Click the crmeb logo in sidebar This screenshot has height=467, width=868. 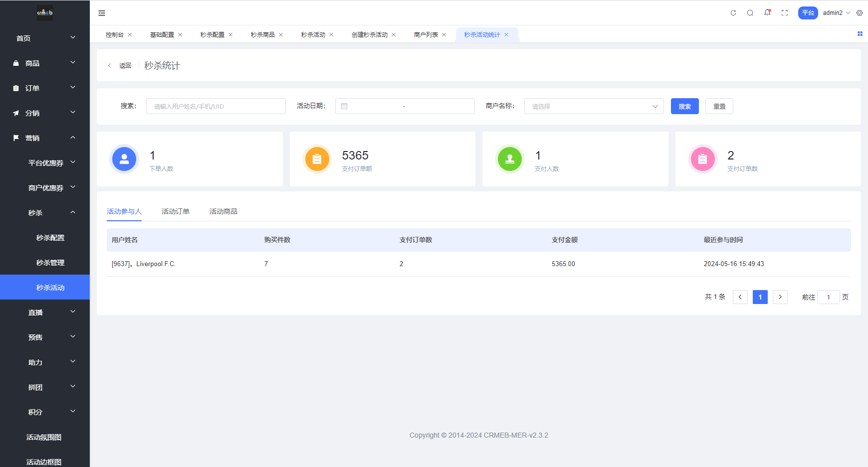tap(45, 12)
